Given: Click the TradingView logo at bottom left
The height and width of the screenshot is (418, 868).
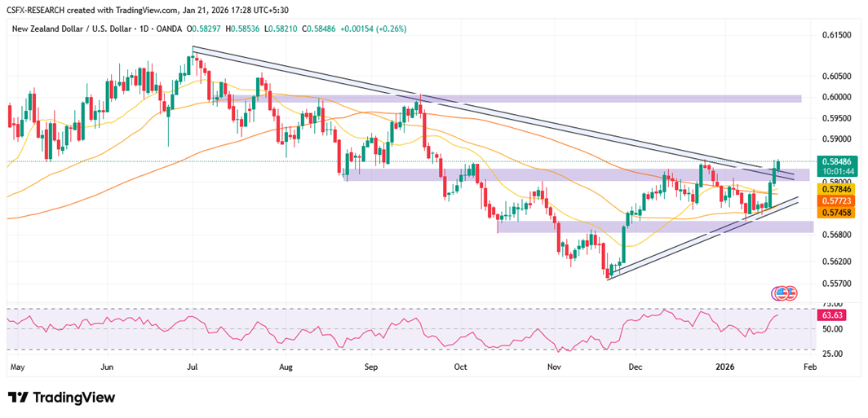Looking at the screenshot, I should (x=61, y=397).
